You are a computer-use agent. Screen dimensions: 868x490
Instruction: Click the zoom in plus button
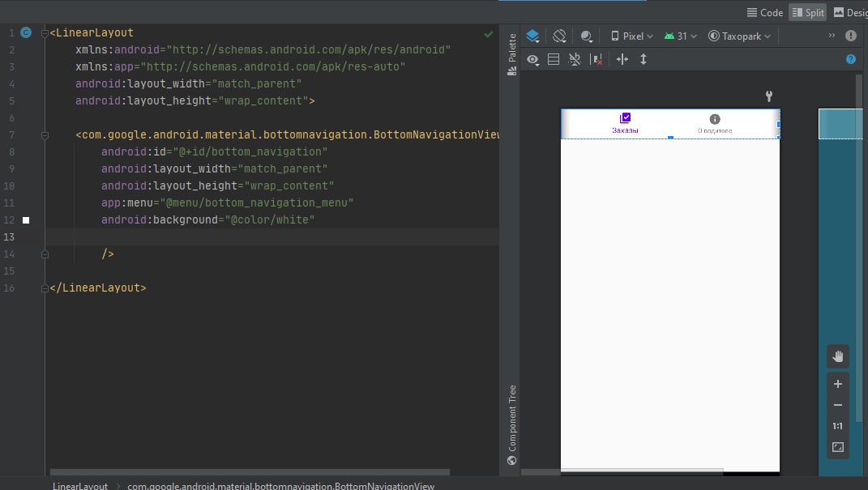tap(838, 384)
